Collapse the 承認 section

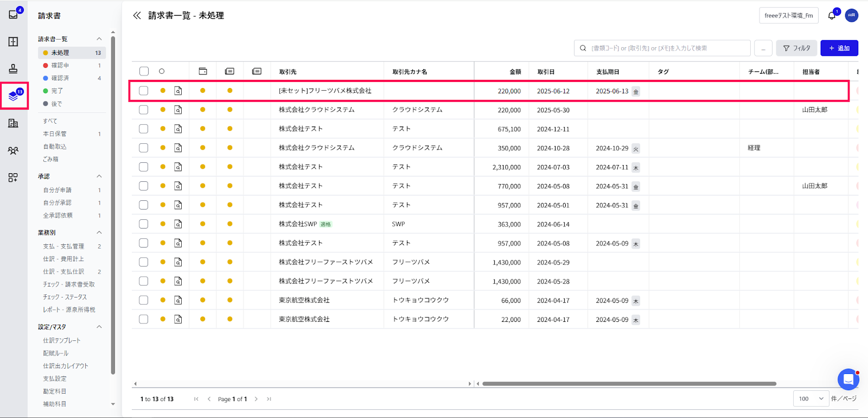pyautogui.click(x=99, y=176)
